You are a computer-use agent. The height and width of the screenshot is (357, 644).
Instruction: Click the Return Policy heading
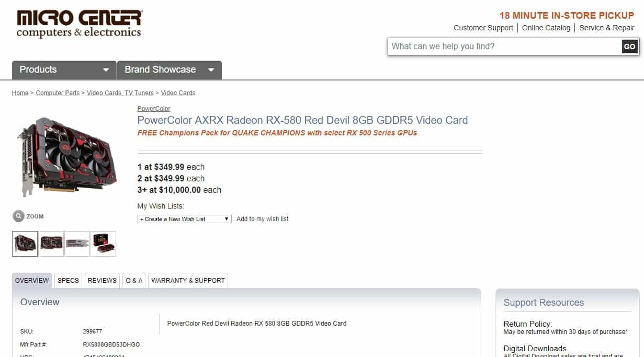tap(527, 324)
